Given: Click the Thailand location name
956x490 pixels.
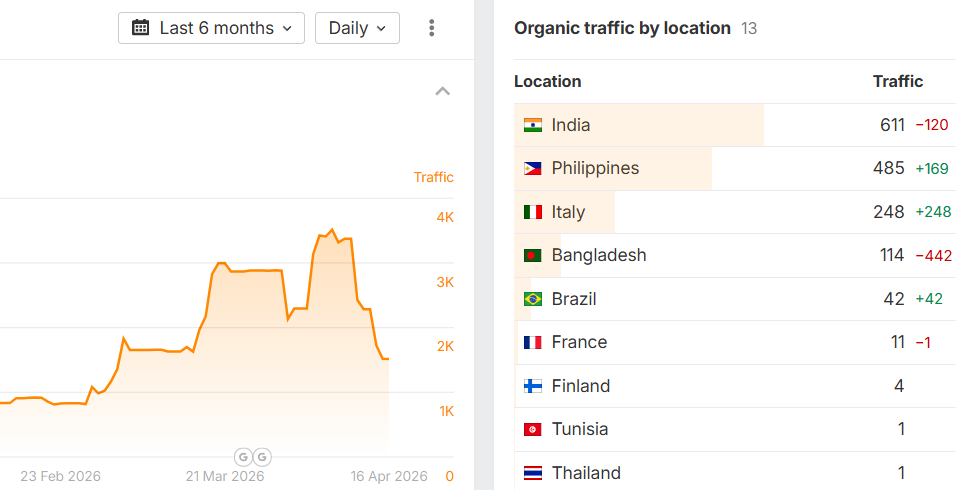Looking at the screenshot, I should tap(586, 473).
